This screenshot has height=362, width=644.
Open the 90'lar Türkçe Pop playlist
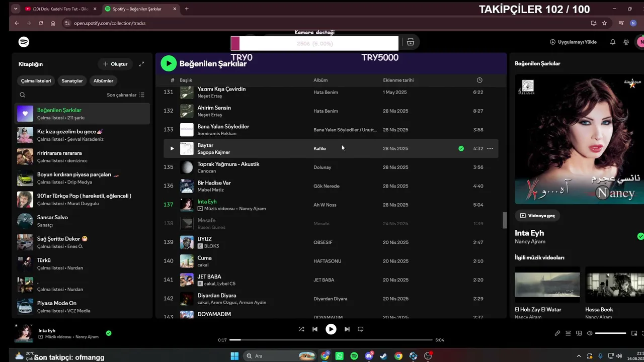[x=83, y=200]
